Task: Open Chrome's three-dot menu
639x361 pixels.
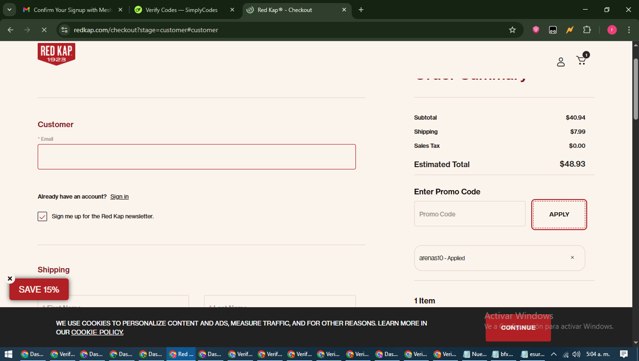Action: 629,30
